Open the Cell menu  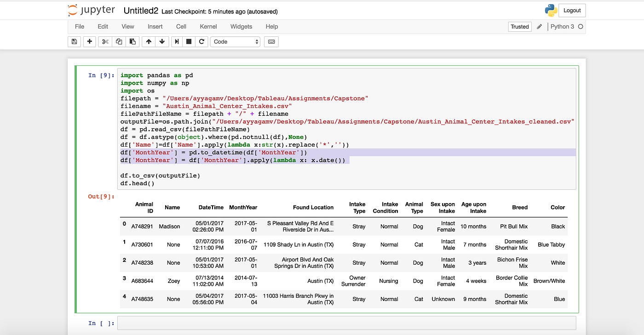point(181,26)
